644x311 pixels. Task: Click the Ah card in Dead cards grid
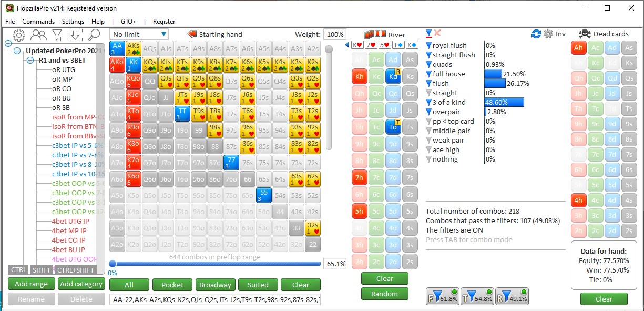(x=579, y=48)
